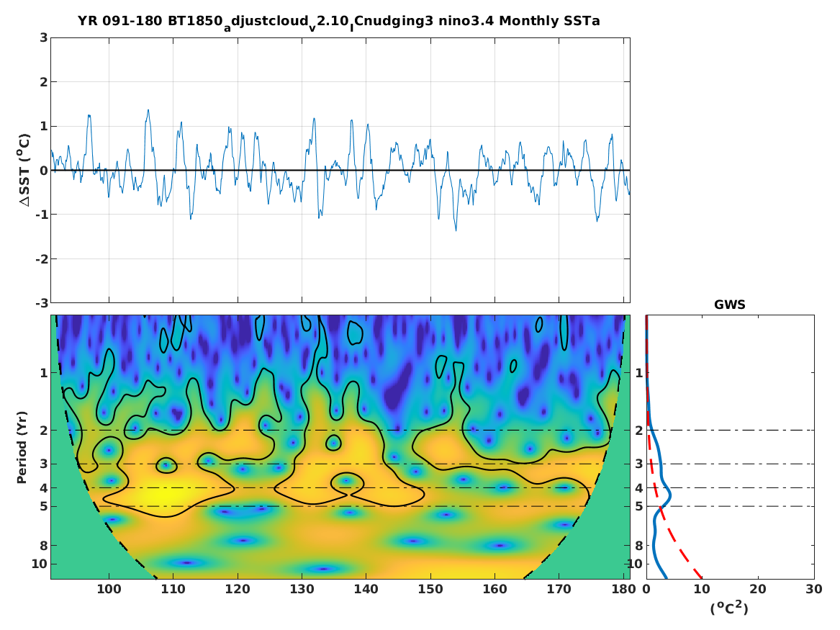Click the SST axis tick label '-3'
The height and width of the screenshot is (630, 840).
[x=41, y=303]
